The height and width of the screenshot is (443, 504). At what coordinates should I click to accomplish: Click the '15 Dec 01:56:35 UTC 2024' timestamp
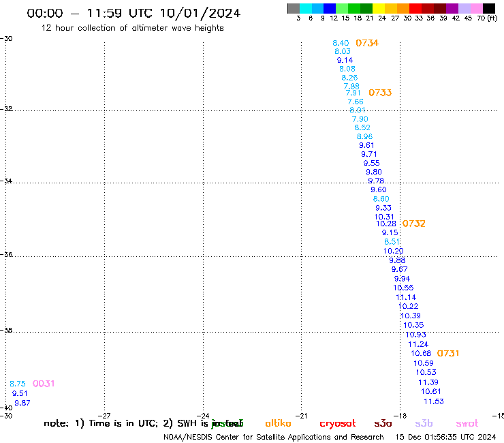(445, 437)
